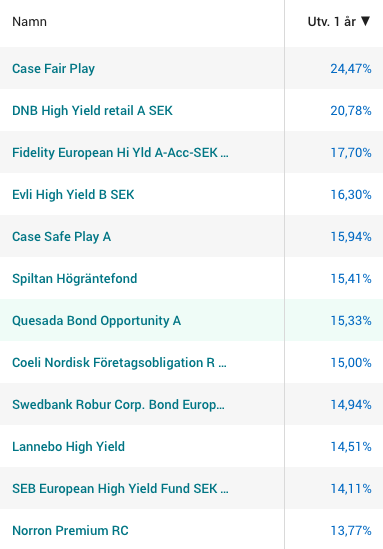The height and width of the screenshot is (549, 383).
Task: Select the Norron Premium RC fund
Action: [70, 531]
